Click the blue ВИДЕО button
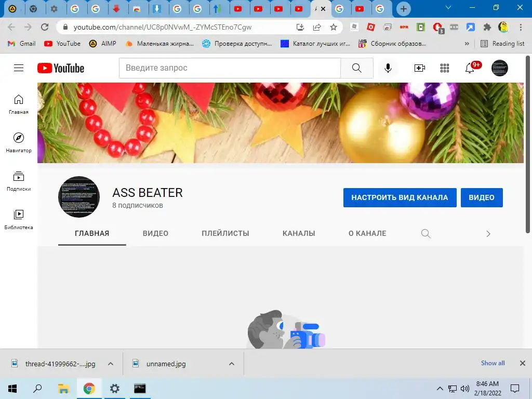 482,197
